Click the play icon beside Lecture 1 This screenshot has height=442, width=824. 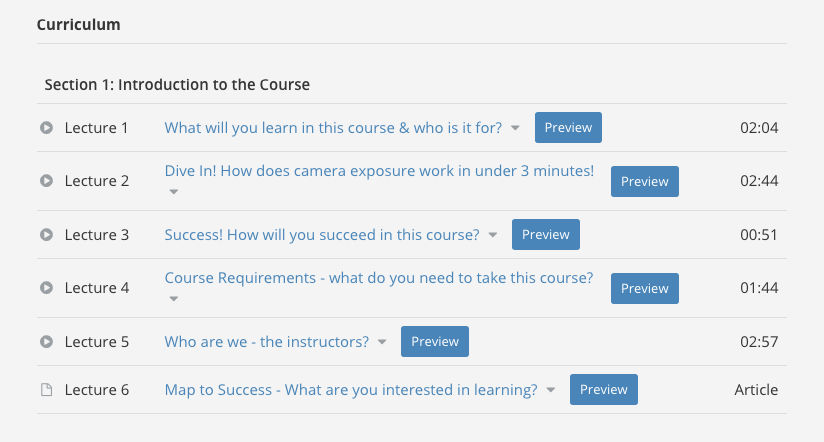tap(46, 128)
